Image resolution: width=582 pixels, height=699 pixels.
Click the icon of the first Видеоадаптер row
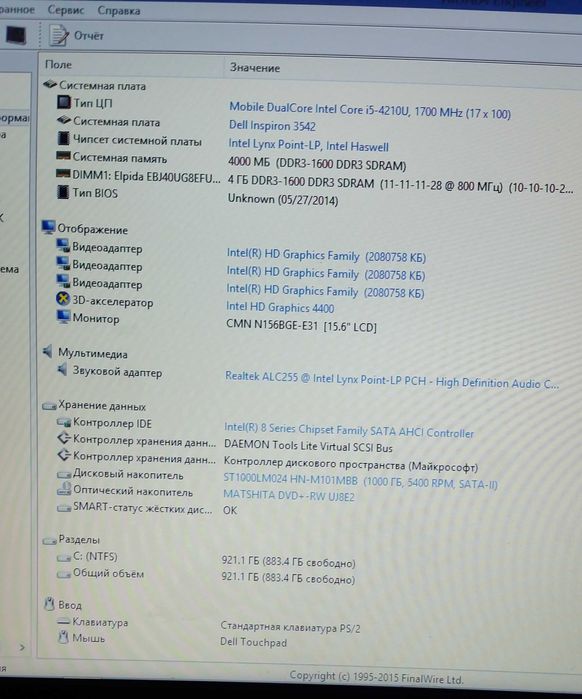click(x=63, y=246)
